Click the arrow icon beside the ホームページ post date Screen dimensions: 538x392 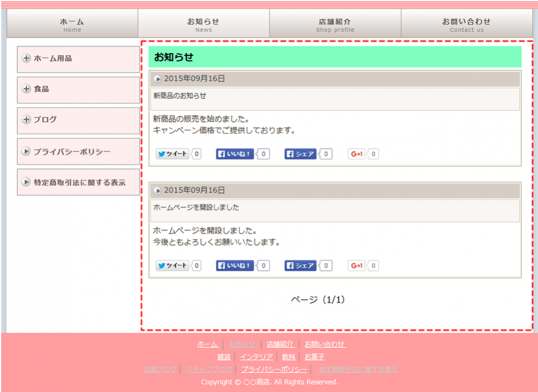coord(157,191)
